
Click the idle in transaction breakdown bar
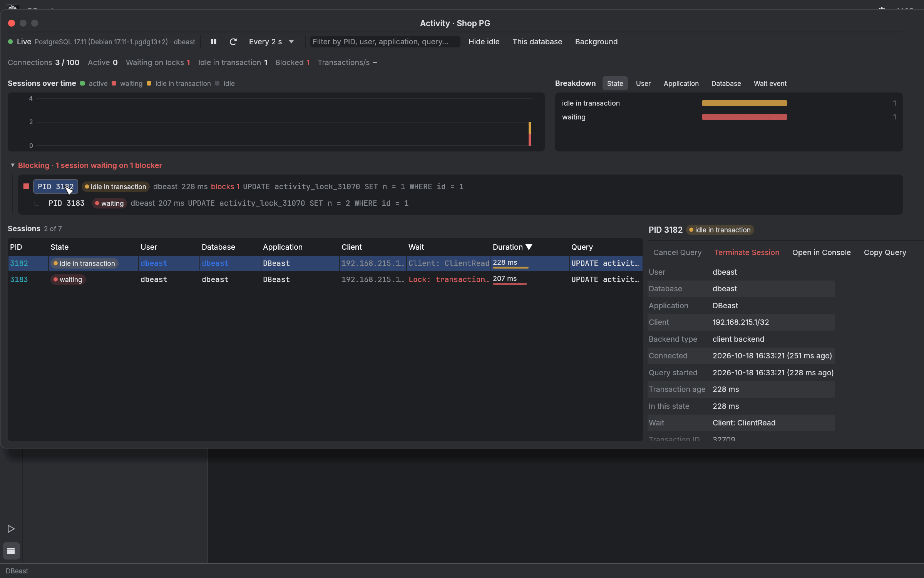pos(744,103)
